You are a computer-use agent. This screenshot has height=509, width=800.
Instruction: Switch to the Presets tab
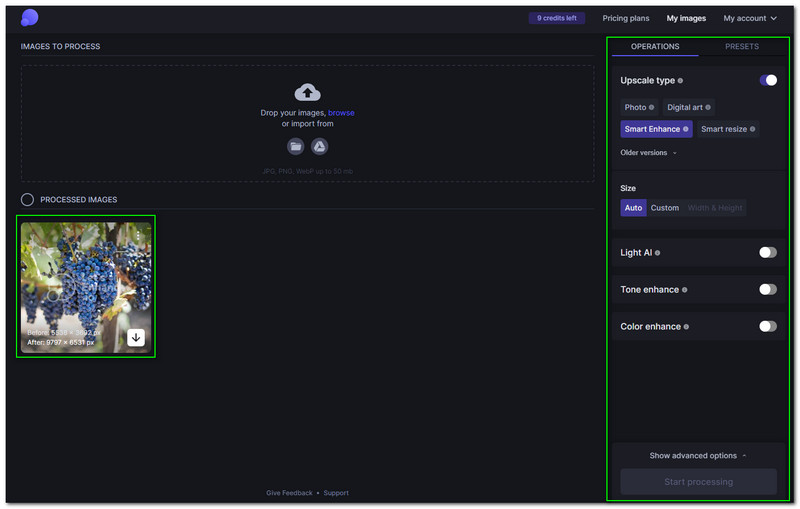(742, 47)
